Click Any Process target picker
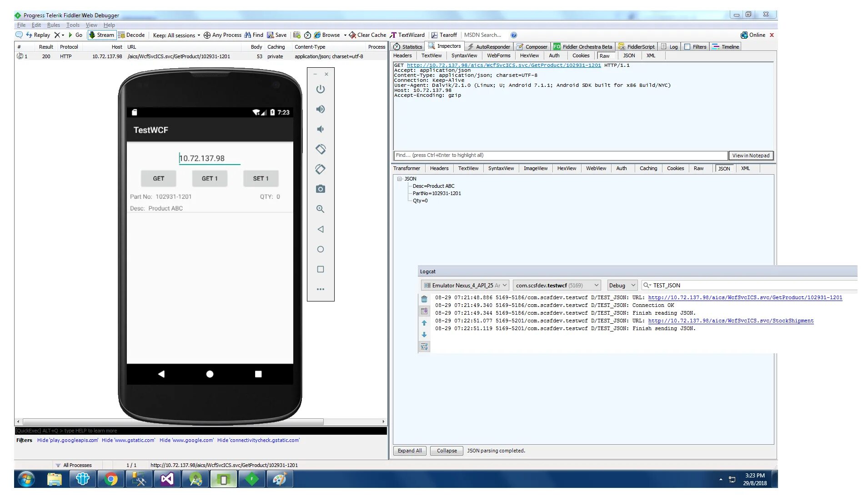 pyautogui.click(x=222, y=35)
